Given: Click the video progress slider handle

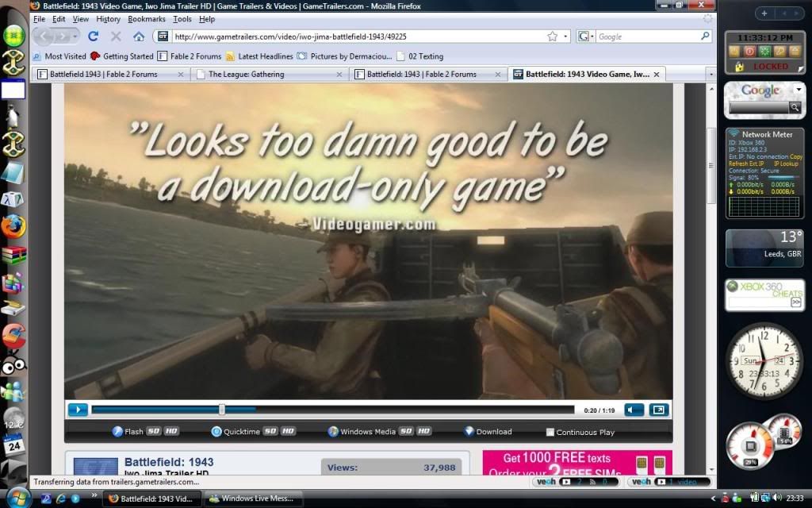Looking at the screenshot, I should pos(222,410).
